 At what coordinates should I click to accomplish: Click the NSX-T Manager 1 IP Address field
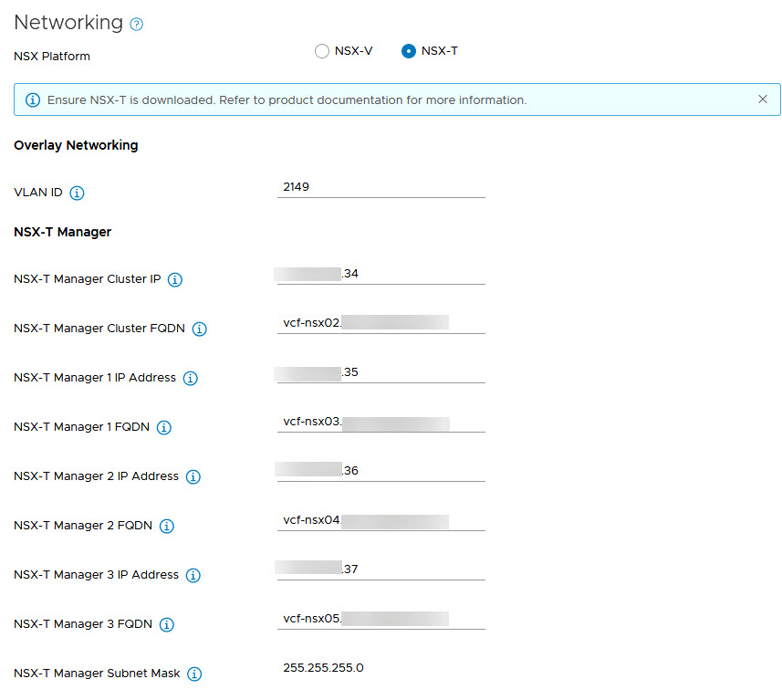click(381, 371)
